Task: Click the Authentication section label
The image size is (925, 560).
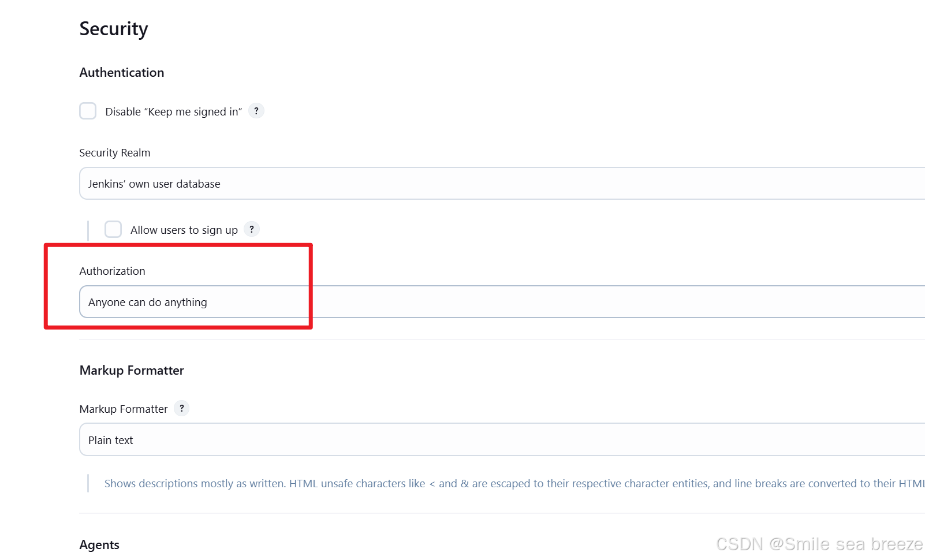Action: pos(122,72)
